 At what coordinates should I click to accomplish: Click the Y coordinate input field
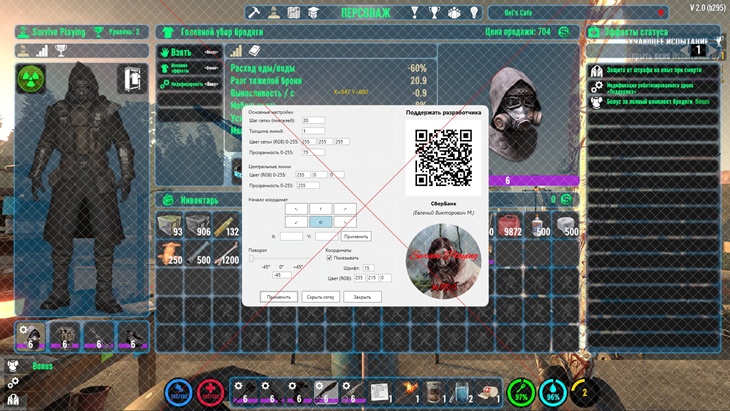pos(327,236)
